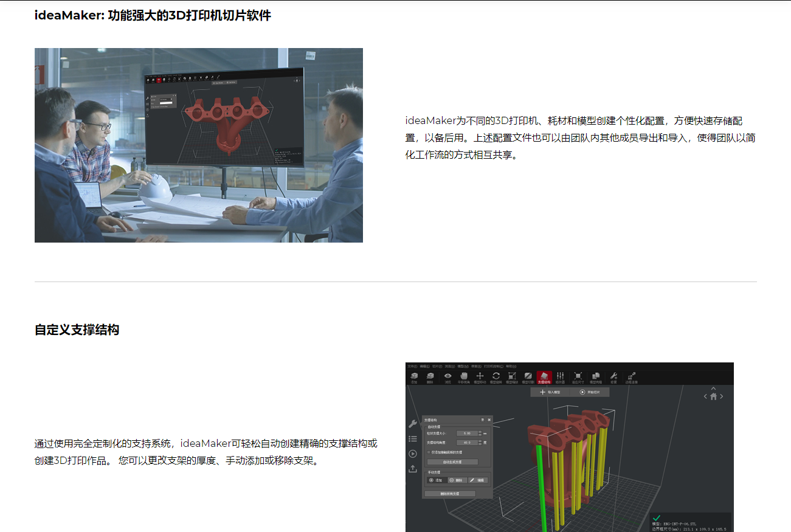Open the wrench settings icon in left sidebar
Viewport: 791px width, 532px height.
(x=413, y=424)
